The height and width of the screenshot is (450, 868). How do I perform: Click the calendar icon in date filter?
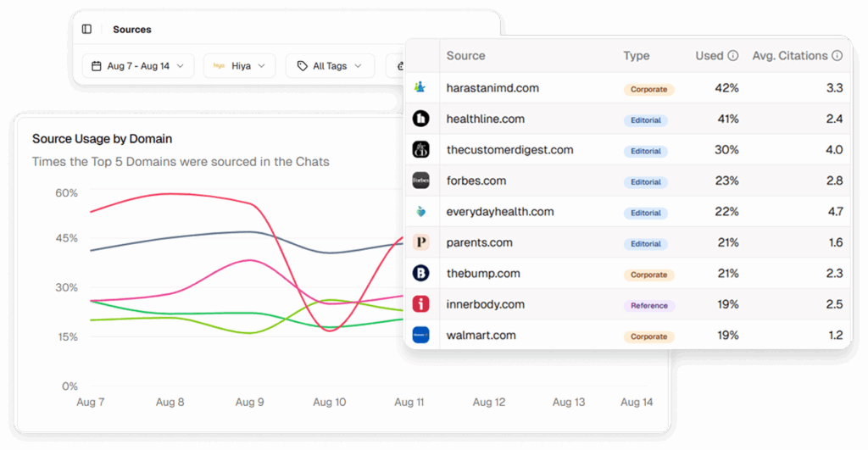97,66
